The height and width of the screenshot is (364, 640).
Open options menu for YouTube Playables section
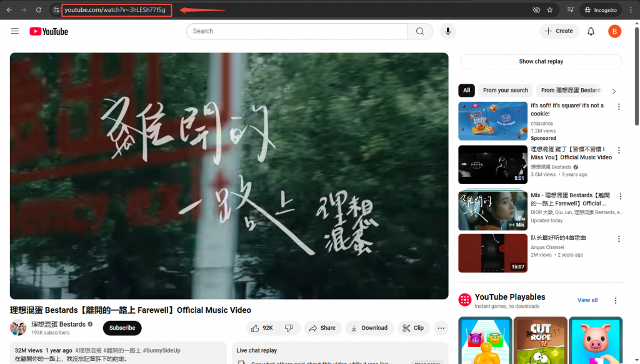pyautogui.click(x=615, y=300)
